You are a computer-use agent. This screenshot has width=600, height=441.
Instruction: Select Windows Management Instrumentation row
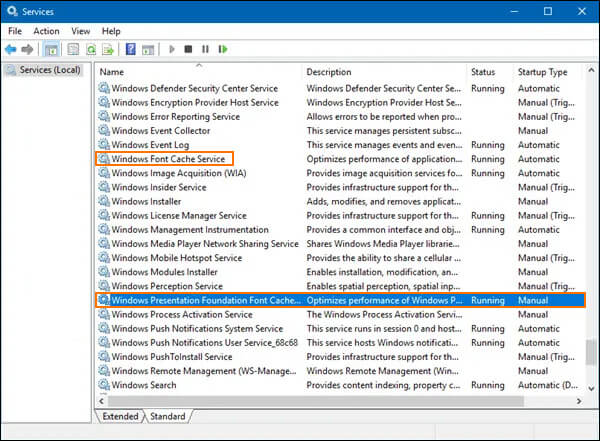point(340,229)
